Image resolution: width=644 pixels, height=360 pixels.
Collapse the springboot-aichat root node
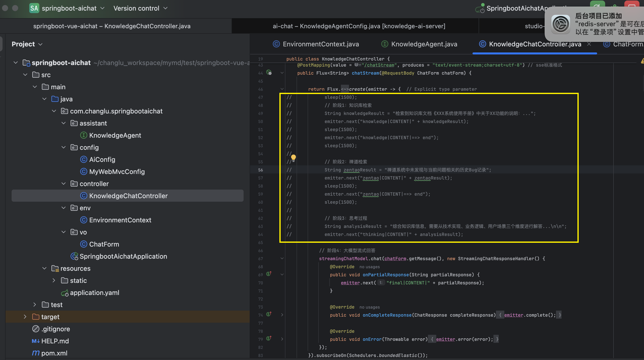click(16, 63)
